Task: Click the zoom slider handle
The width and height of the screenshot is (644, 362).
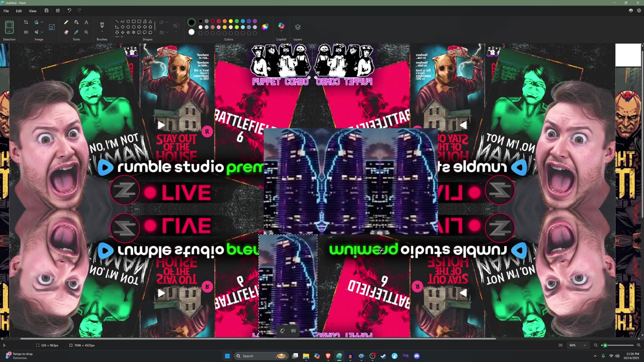Action: [x=605, y=345]
